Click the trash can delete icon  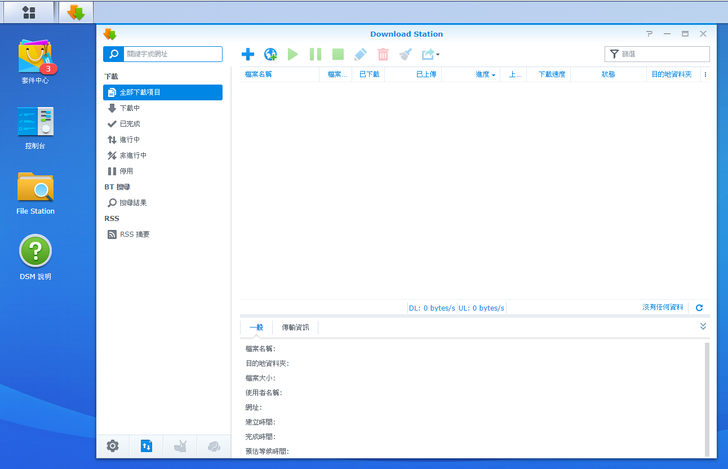[x=382, y=54]
